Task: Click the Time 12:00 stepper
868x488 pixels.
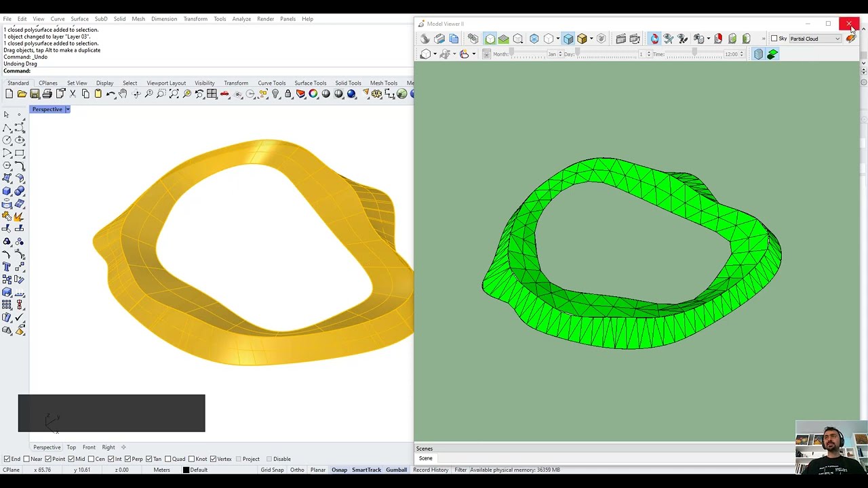Action: coord(741,54)
